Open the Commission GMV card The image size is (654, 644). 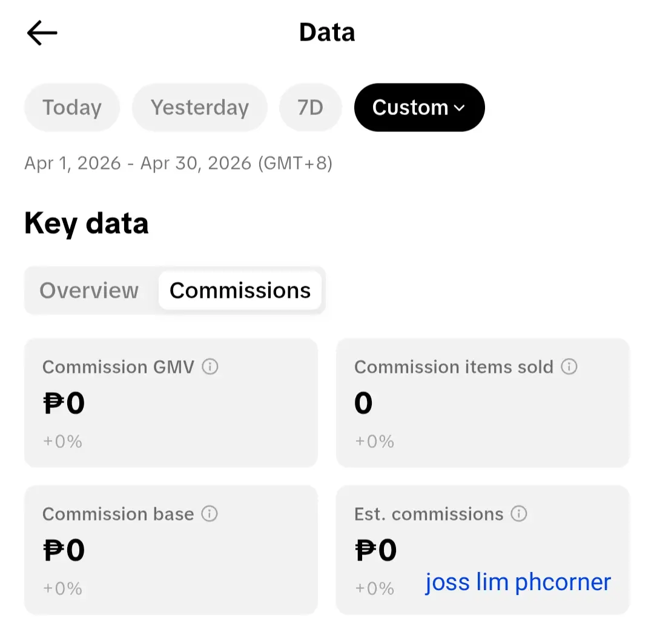coord(171,402)
